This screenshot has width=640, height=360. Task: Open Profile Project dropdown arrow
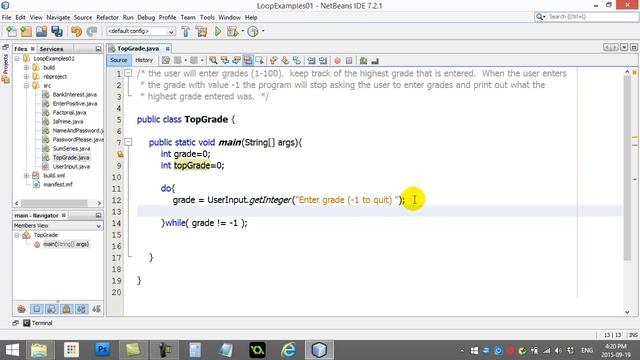click(x=263, y=31)
